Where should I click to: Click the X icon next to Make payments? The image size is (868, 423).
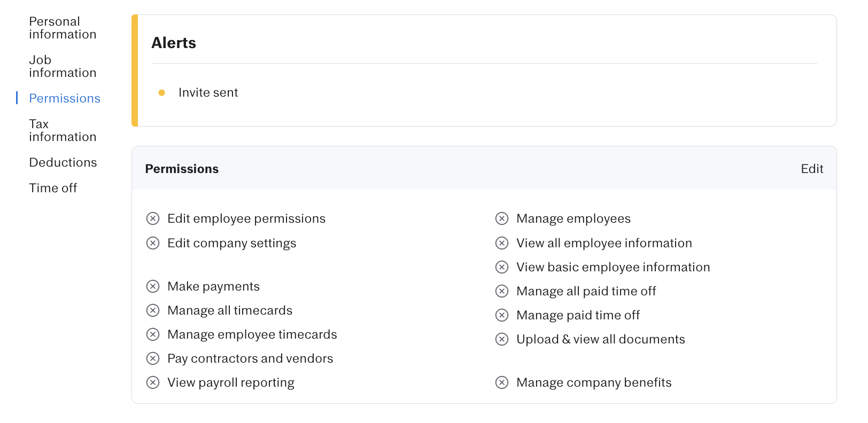click(153, 286)
